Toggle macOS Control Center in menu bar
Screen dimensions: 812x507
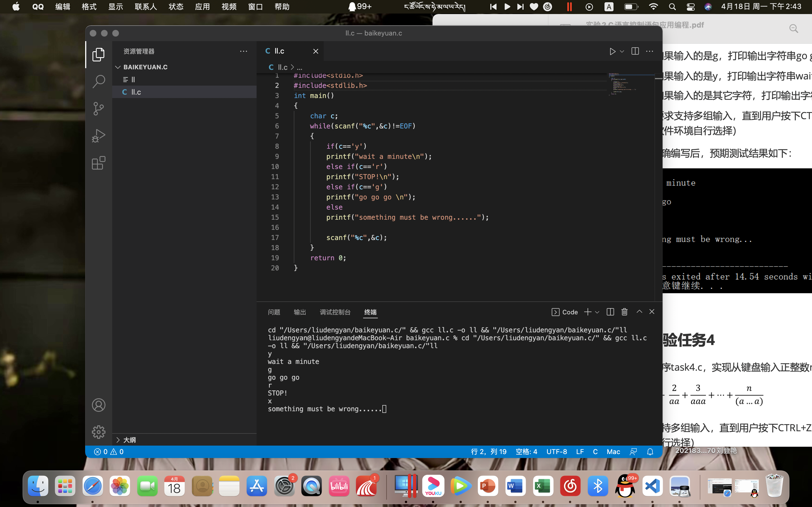pyautogui.click(x=690, y=7)
